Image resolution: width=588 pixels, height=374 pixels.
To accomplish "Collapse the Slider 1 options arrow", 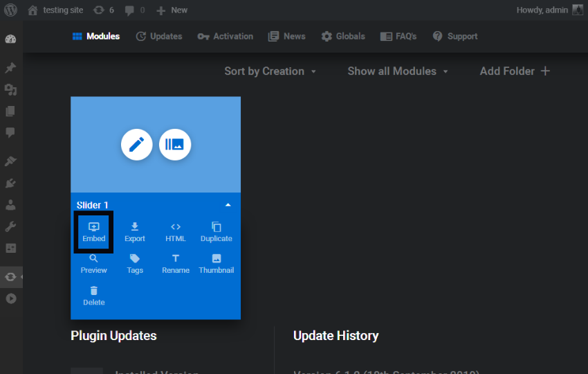I will pos(228,205).
